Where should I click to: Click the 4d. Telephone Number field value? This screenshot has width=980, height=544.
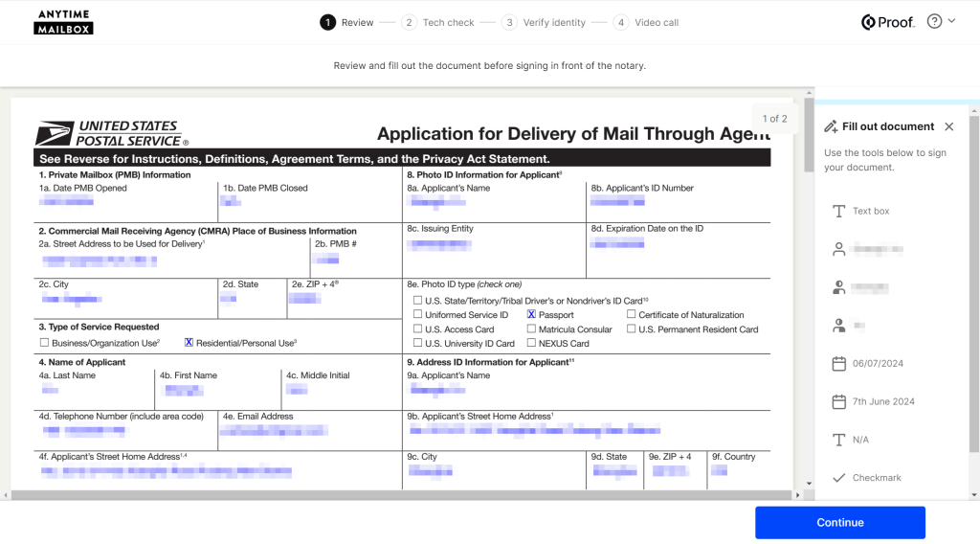click(x=84, y=430)
